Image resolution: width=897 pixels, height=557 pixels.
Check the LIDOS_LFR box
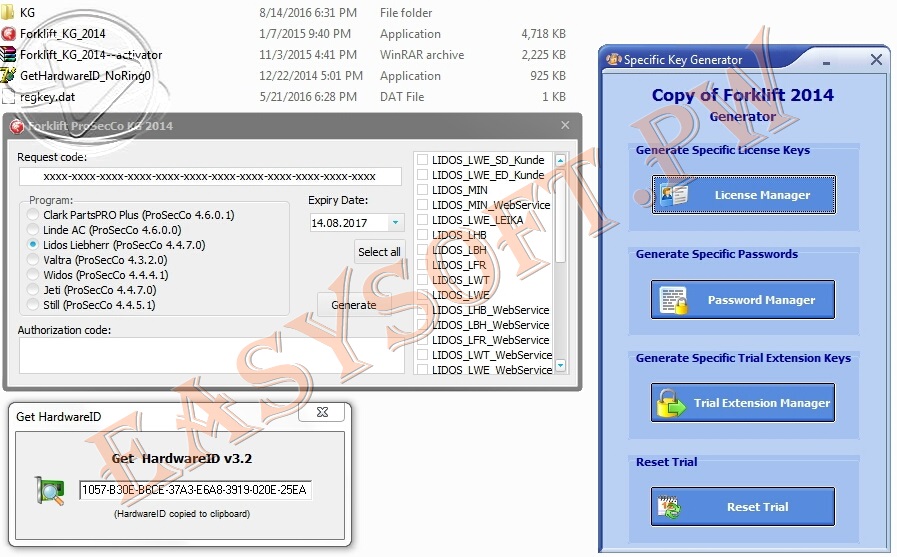[422, 265]
